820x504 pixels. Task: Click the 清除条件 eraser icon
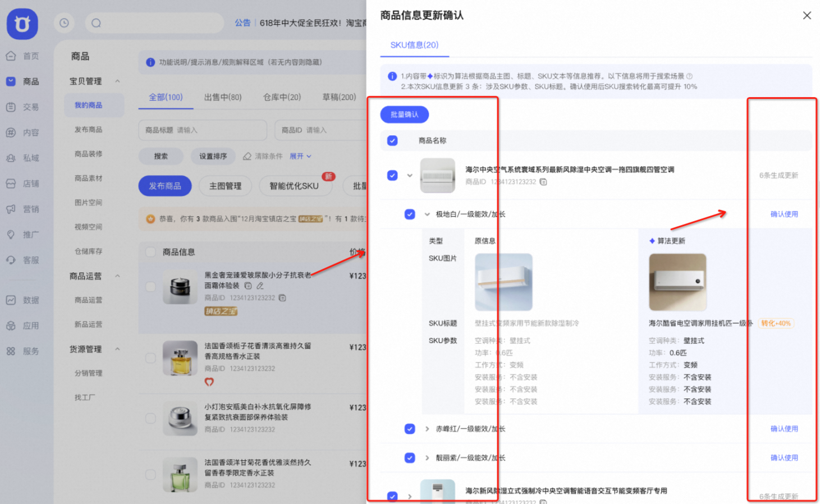(x=247, y=156)
